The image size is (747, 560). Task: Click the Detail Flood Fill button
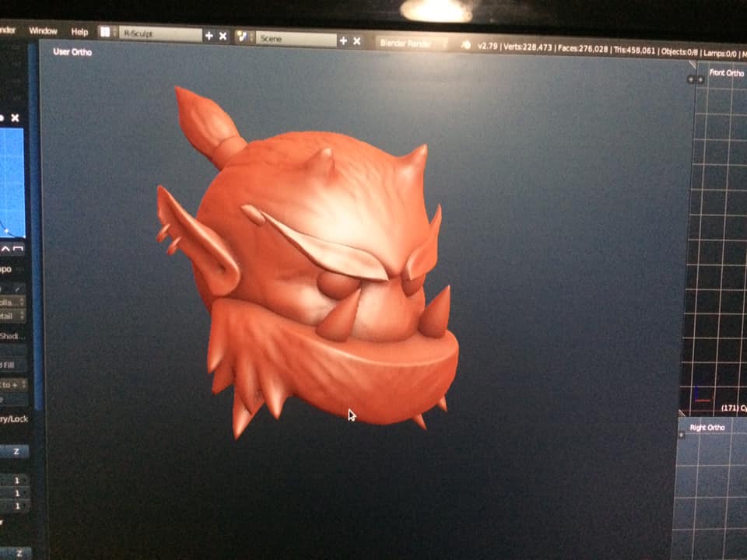click(12, 365)
